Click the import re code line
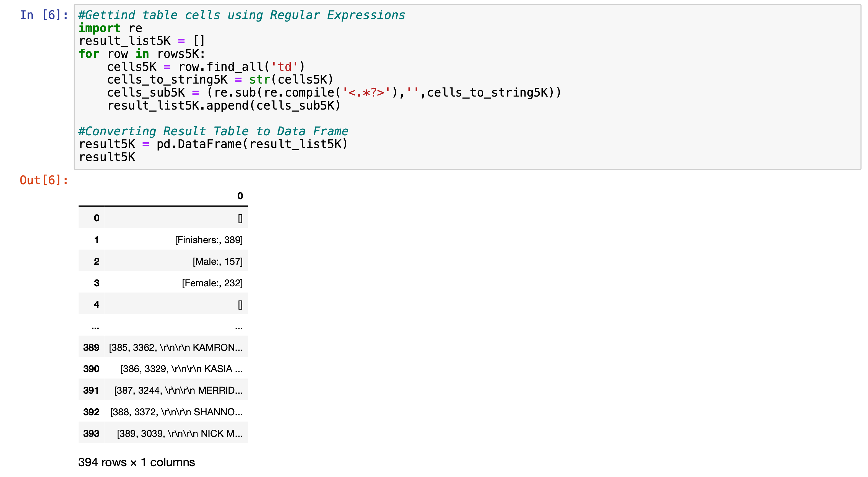 click(110, 28)
